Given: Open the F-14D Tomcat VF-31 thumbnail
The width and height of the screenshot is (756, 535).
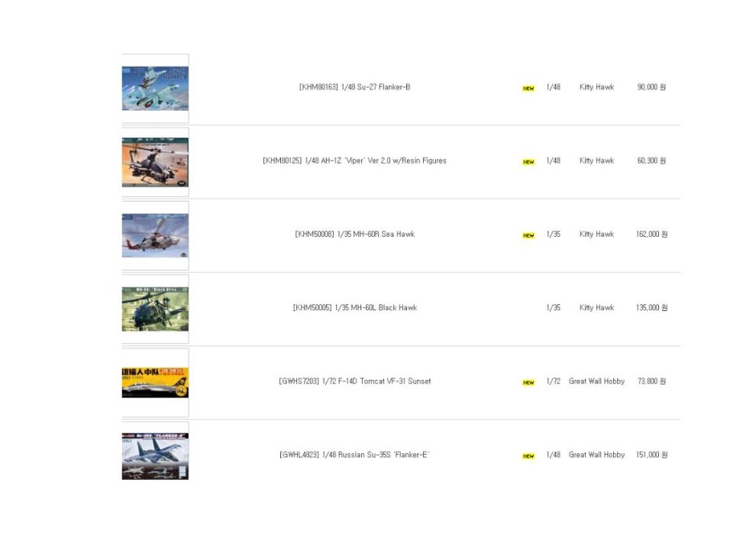Looking at the screenshot, I should pos(155,382).
